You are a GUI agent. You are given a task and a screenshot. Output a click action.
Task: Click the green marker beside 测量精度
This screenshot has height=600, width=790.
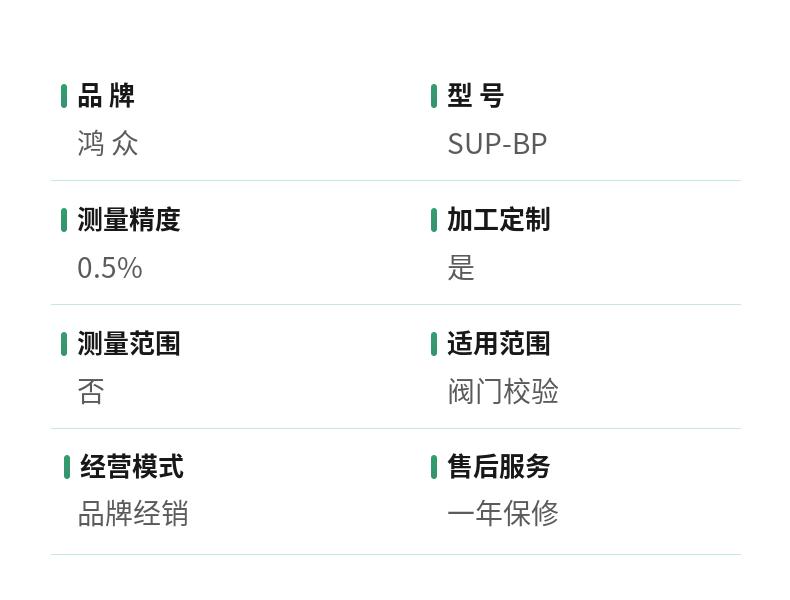coord(64,220)
